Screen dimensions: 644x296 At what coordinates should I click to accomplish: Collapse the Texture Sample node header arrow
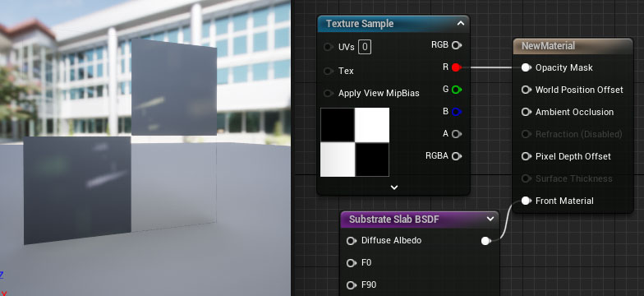[461, 23]
